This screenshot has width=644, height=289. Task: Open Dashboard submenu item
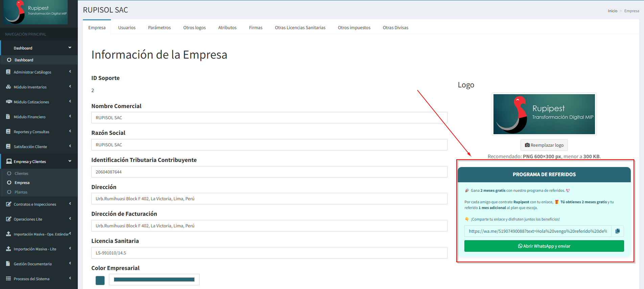(24, 60)
